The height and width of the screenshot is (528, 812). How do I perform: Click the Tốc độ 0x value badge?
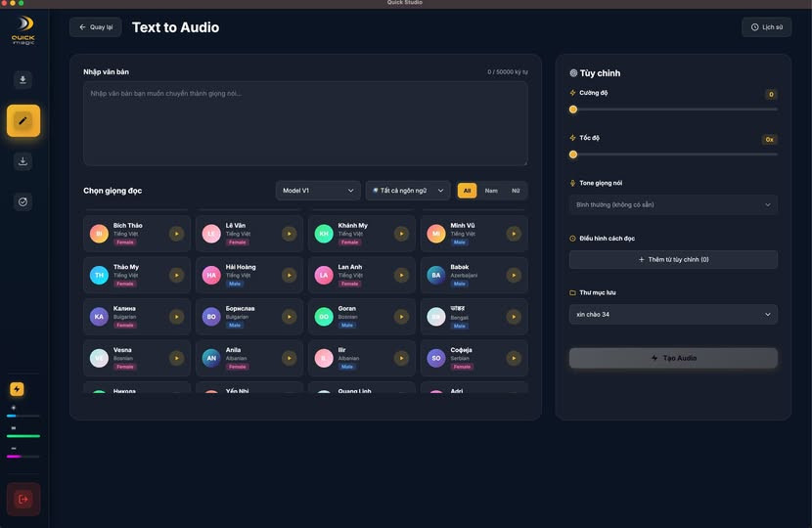pyautogui.click(x=770, y=139)
